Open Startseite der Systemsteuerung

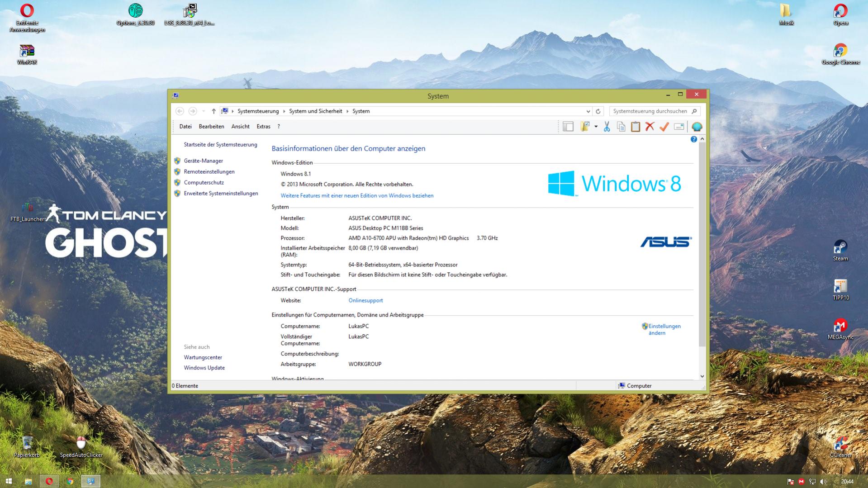(x=220, y=145)
